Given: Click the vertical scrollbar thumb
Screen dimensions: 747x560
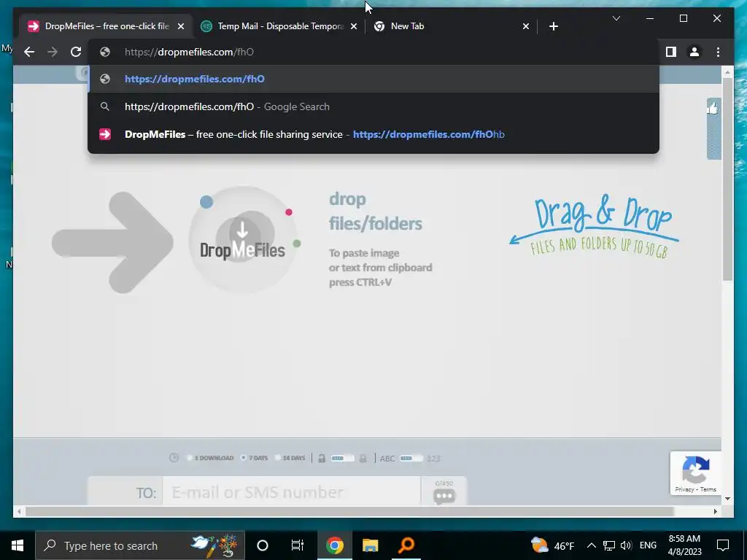Looking at the screenshot, I should (x=727, y=179).
